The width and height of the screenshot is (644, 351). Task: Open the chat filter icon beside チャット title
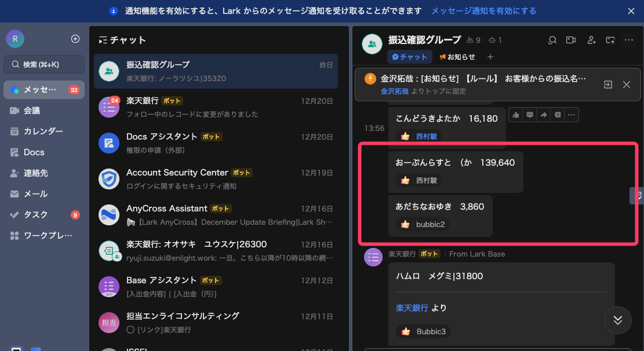click(x=104, y=41)
